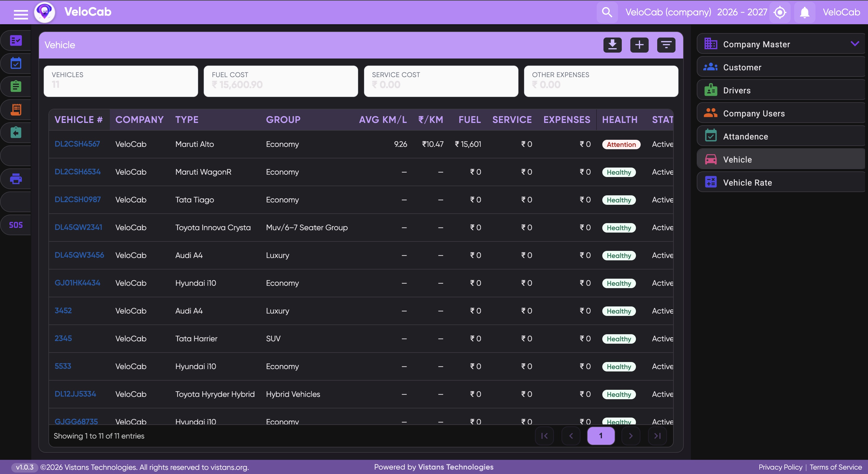The height and width of the screenshot is (474, 868).
Task: Open the purple checklist sidebar icon
Action: click(x=16, y=40)
